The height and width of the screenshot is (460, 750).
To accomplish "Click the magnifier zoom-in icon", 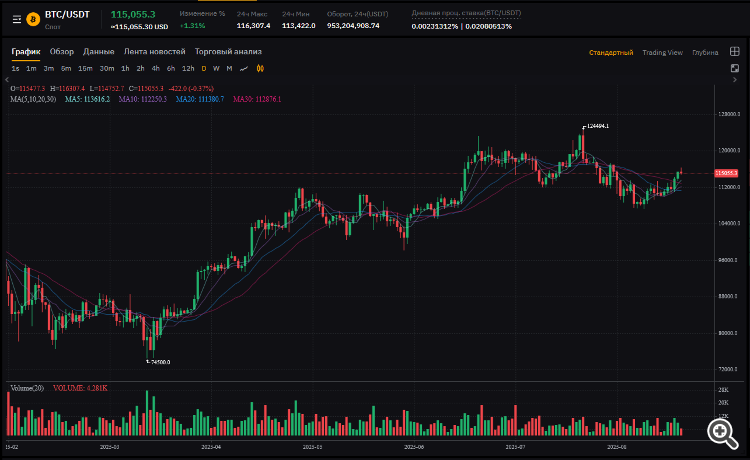I will 719,431.
